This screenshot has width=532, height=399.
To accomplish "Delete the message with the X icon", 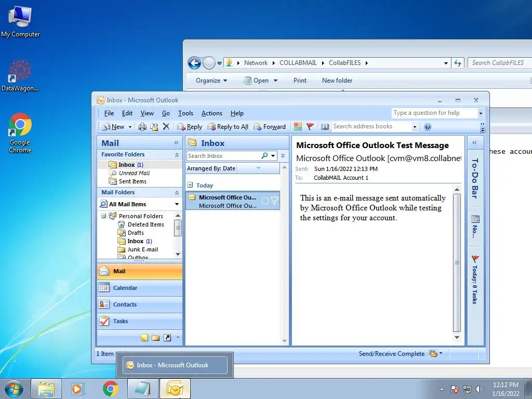I will [166, 127].
